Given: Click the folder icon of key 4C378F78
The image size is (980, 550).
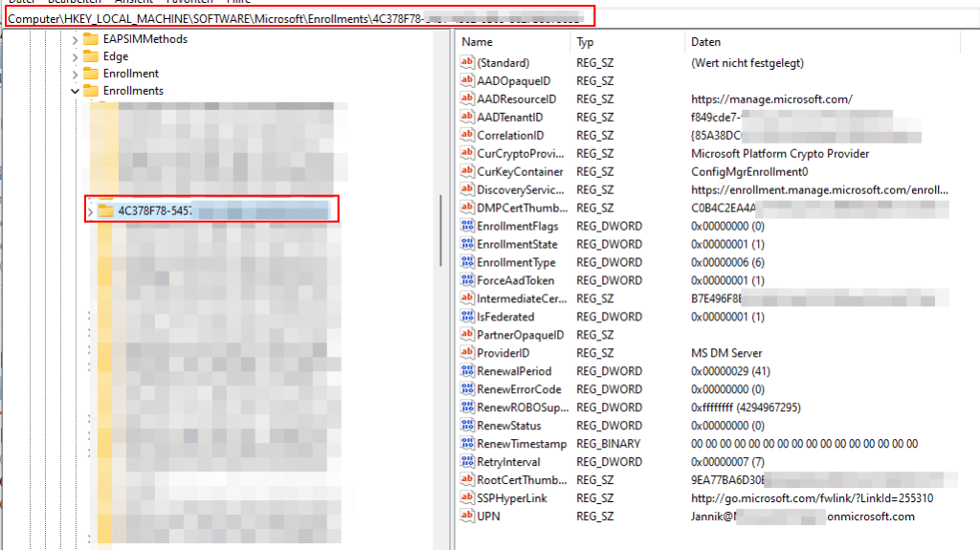Looking at the screenshot, I should point(105,210).
